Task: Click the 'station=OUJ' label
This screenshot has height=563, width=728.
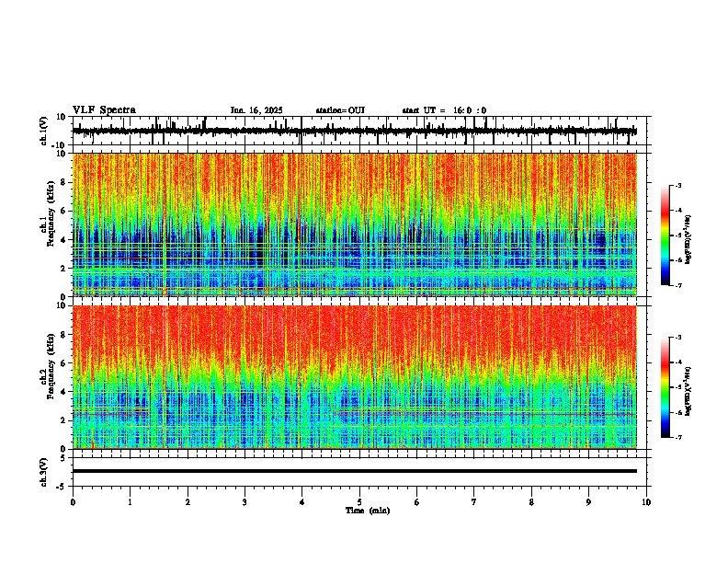Action: tap(340, 110)
